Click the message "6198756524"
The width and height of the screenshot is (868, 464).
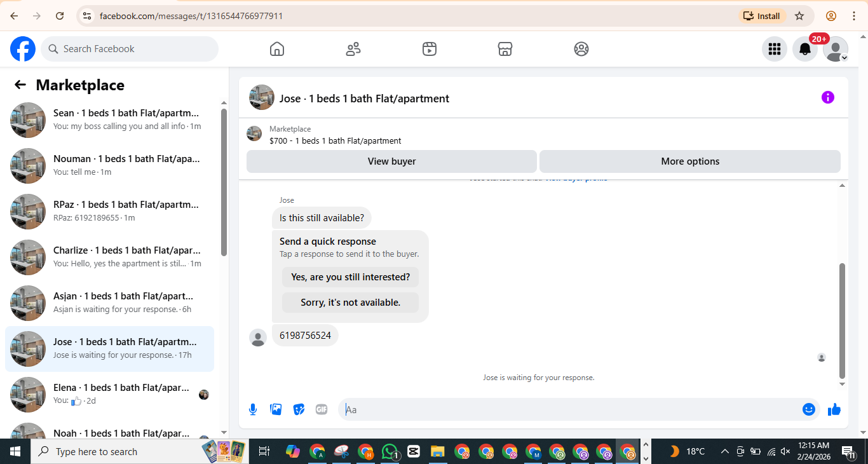305,336
